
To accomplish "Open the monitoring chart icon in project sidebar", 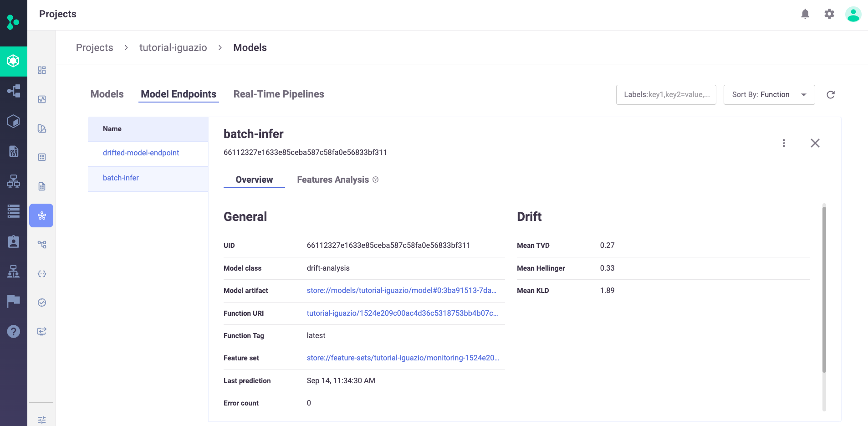I will point(42,99).
